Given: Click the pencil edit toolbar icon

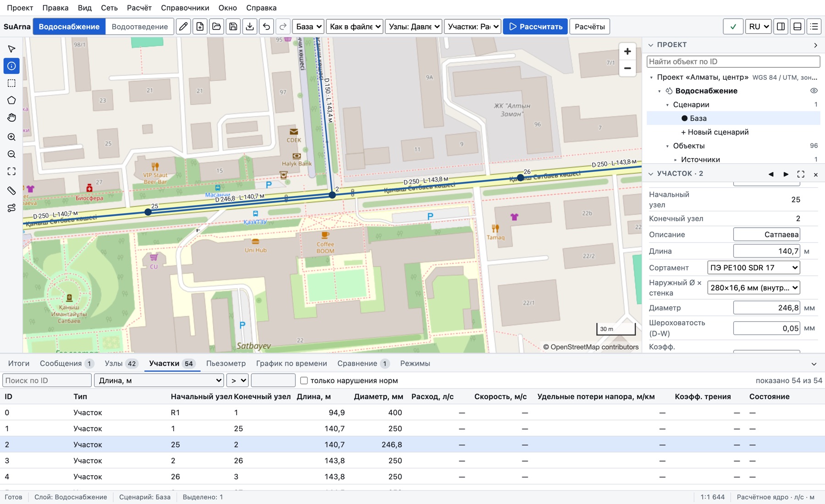Looking at the screenshot, I should 183,27.
